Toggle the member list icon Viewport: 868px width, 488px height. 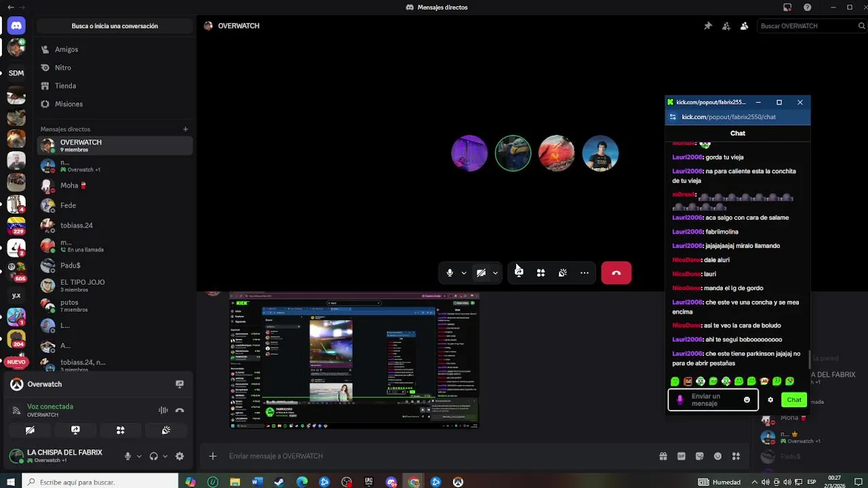click(744, 26)
